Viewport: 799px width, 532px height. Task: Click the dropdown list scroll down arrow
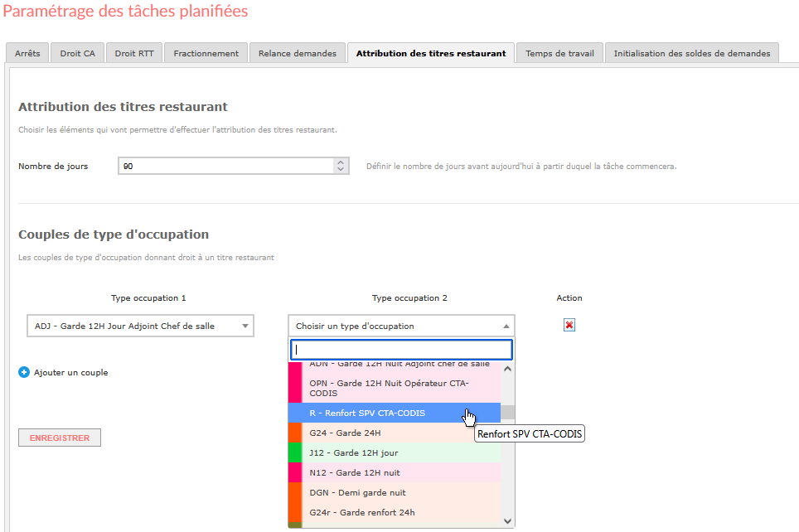point(507,520)
